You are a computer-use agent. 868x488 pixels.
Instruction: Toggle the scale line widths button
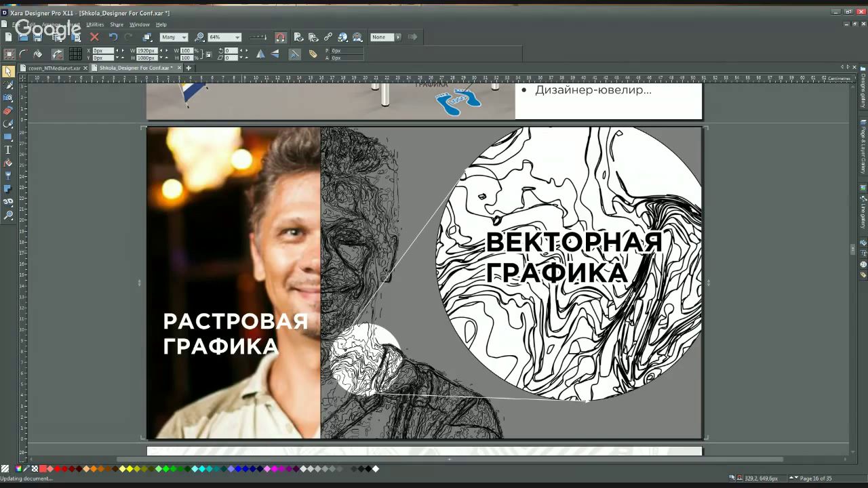coord(294,54)
